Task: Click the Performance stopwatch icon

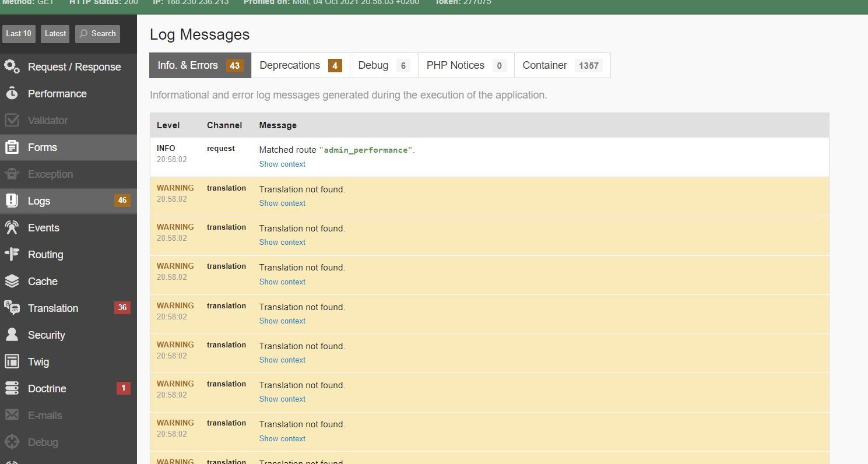Action: [12, 93]
